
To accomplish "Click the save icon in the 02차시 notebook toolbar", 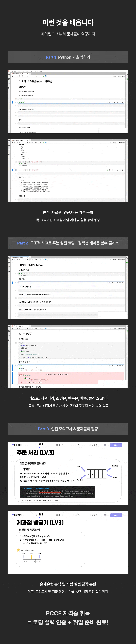I will 12,76.
